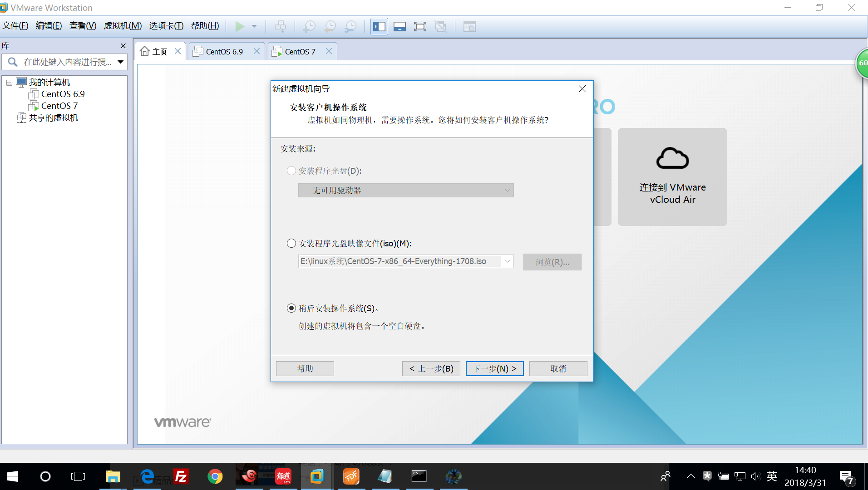Screen dimensions: 868x490
Task: Switch to the CentOS 6.9 tab
Action: (224, 52)
